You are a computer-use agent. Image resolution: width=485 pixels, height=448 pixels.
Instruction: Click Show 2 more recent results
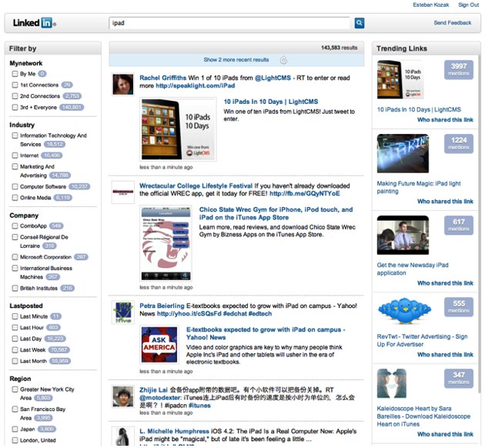point(236,60)
